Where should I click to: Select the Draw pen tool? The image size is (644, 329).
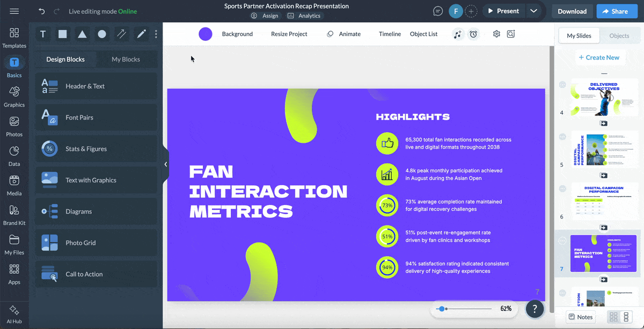point(141,34)
